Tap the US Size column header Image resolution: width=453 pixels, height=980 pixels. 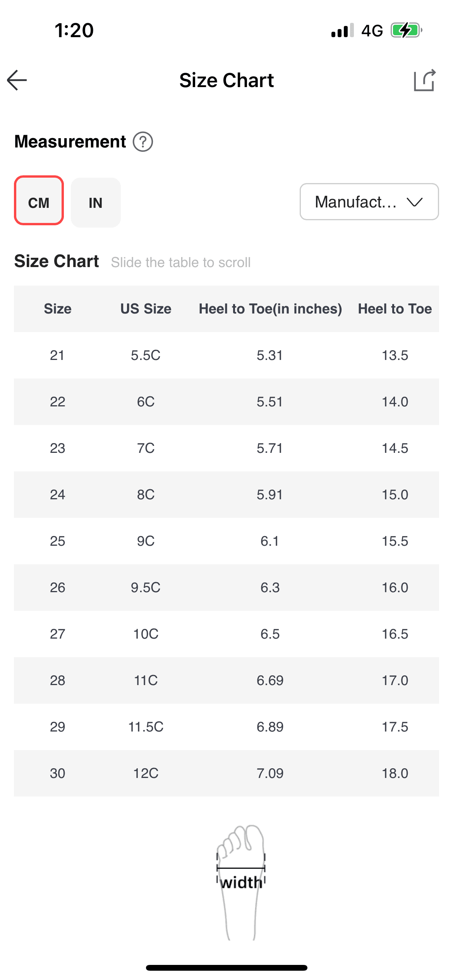click(x=146, y=309)
